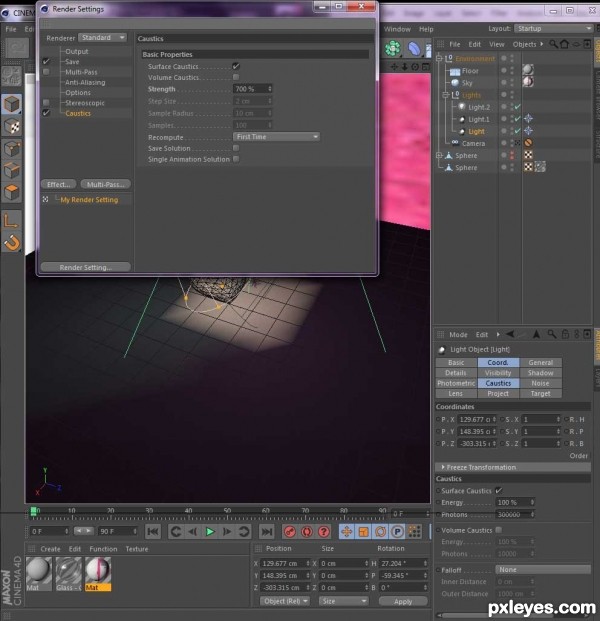Click the orange-topped cube polygon mode icon
The width and height of the screenshot is (600, 621).
click(12, 192)
